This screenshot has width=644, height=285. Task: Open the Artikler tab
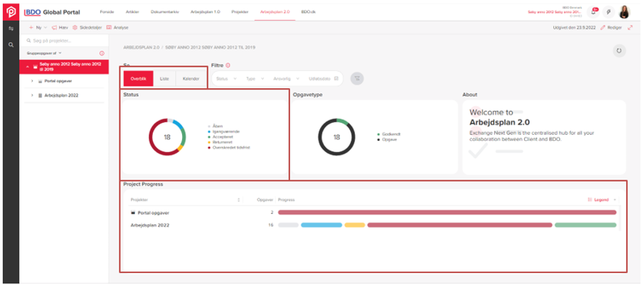132,12
